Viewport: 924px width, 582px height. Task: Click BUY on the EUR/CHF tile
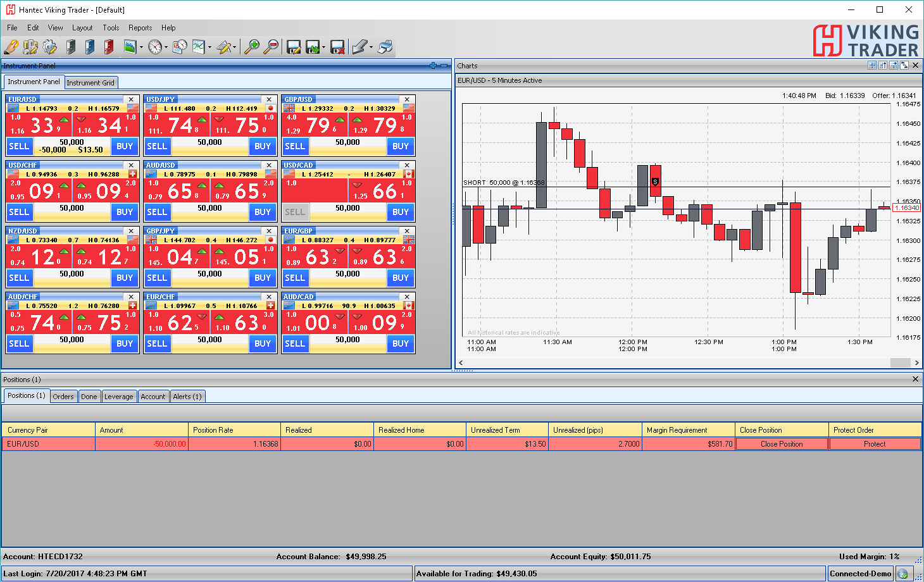(x=263, y=344)
